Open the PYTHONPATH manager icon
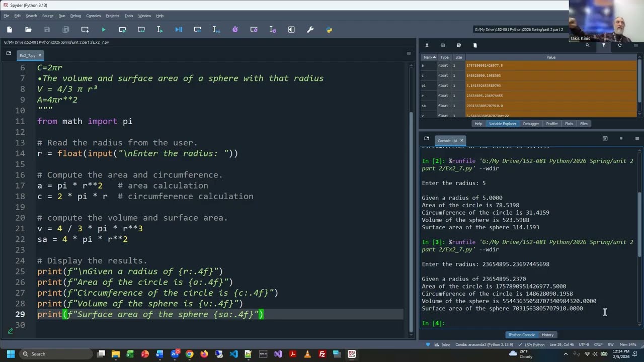Screen dimensions: 644x362 [x=329, y=30]
